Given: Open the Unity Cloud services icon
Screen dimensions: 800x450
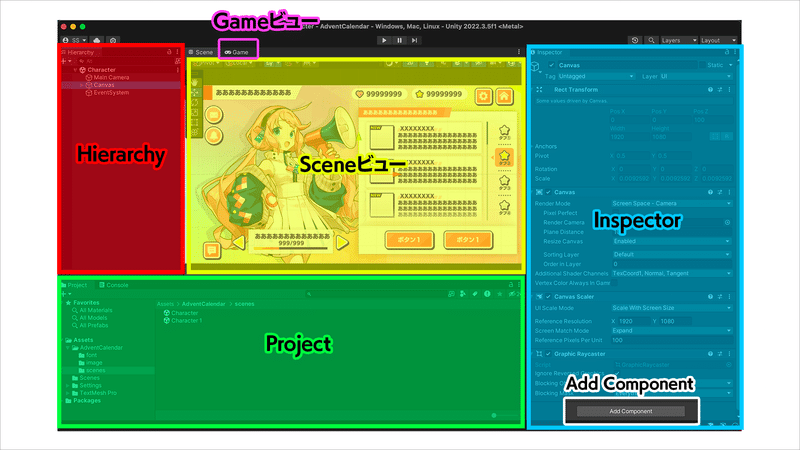Looking at the screenshot, I should [96, 40].
